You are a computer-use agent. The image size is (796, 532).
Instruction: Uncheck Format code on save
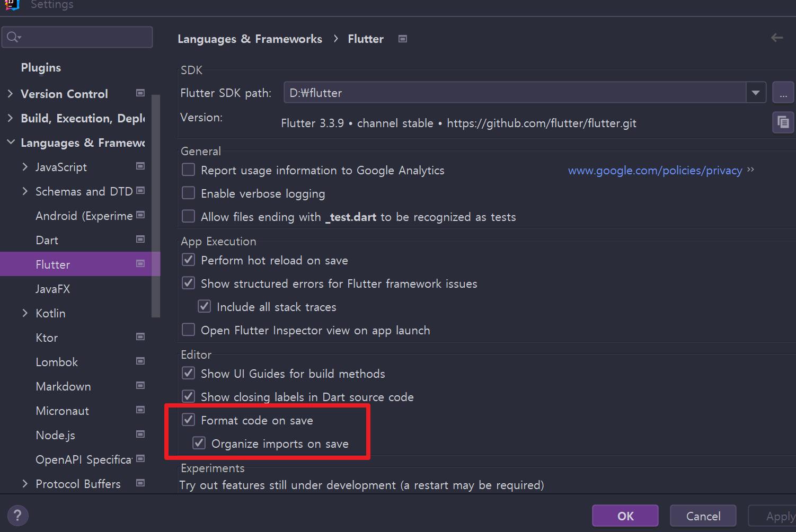188,420
